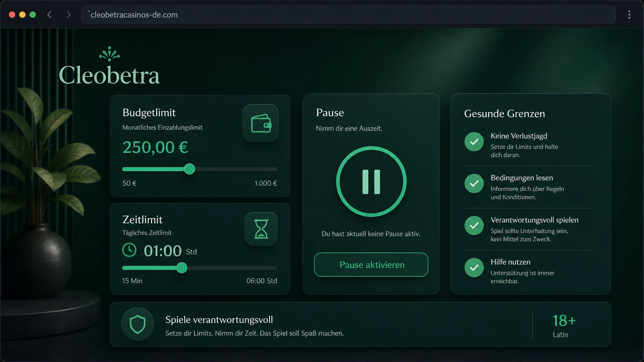Click the large circular pause icon
This screenshot has width=644, height=362.
click(x=371, y=182)
